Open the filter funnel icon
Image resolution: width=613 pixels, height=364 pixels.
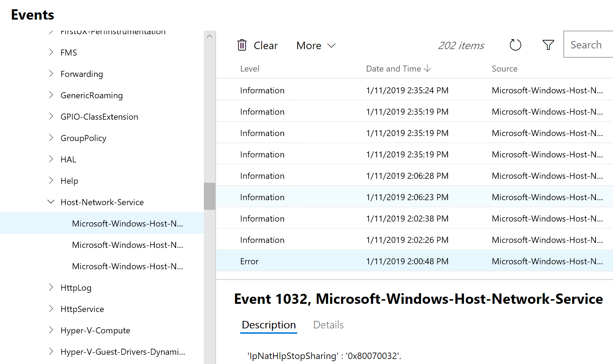point(548,45)
